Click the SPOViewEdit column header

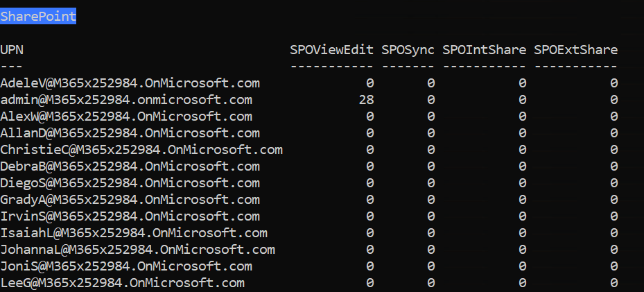pyautogui.click(x=332, y=50)
